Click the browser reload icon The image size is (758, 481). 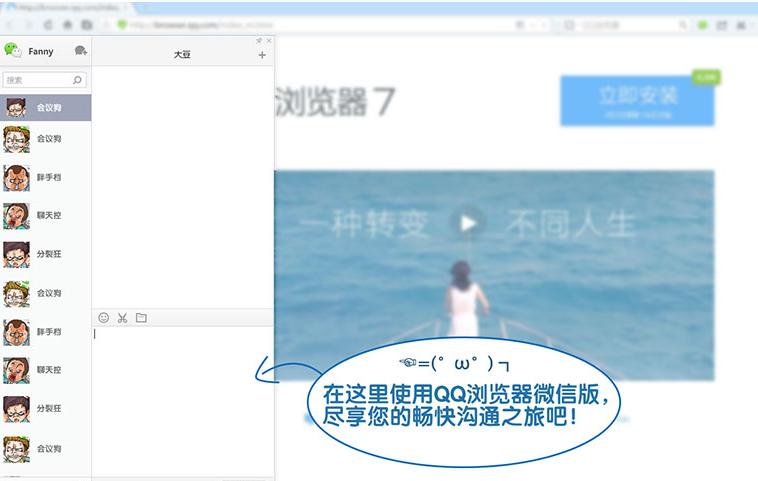coord(48,25)
